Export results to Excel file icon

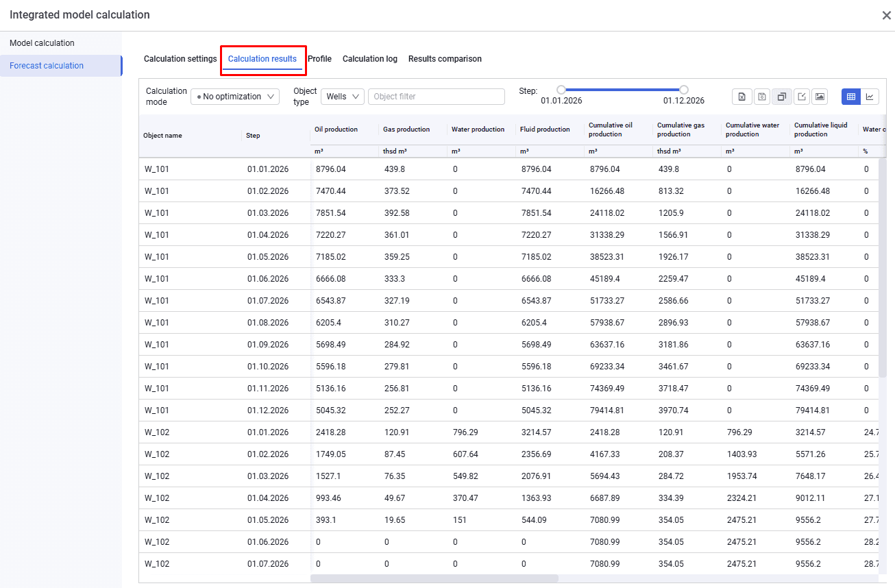pyautogui.click(x=741, y=97)
